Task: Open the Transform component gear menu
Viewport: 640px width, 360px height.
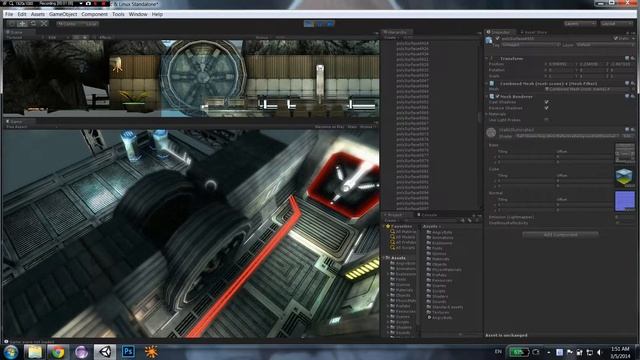Action: point(632,58)
